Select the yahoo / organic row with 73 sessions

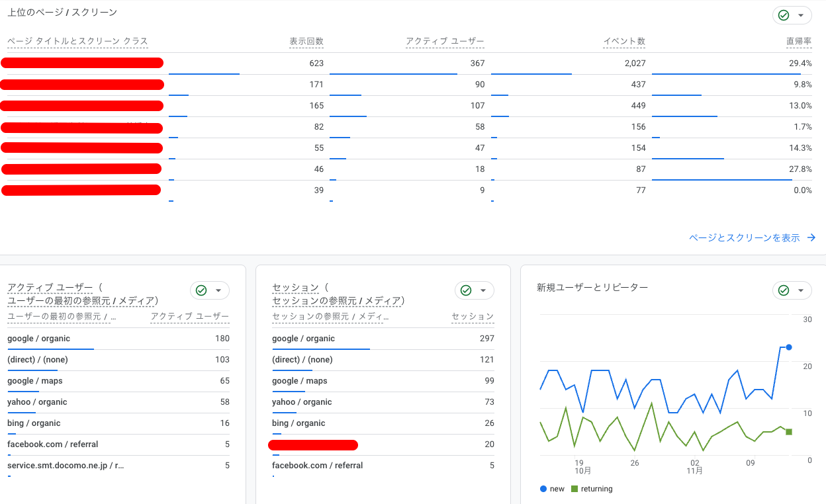point(383,402)
